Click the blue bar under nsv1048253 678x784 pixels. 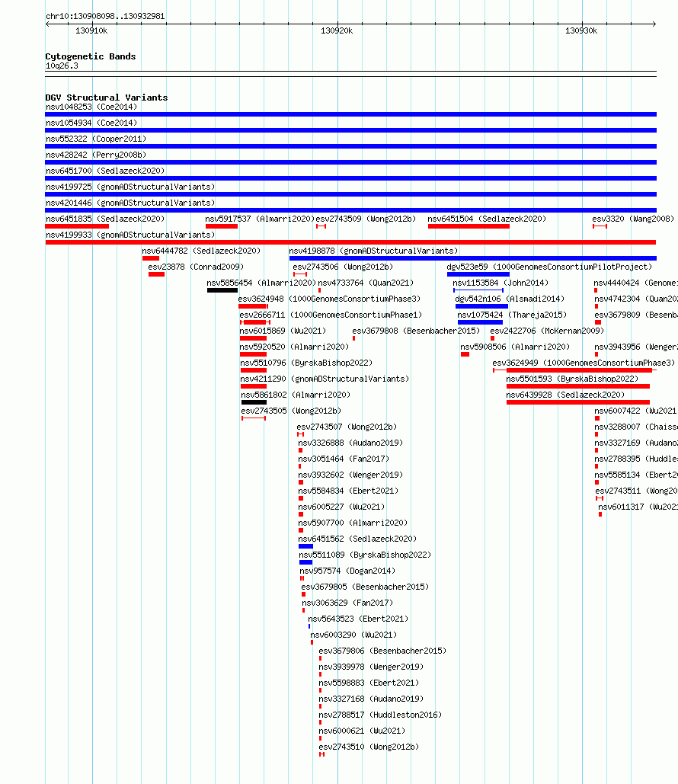point(351,114)
